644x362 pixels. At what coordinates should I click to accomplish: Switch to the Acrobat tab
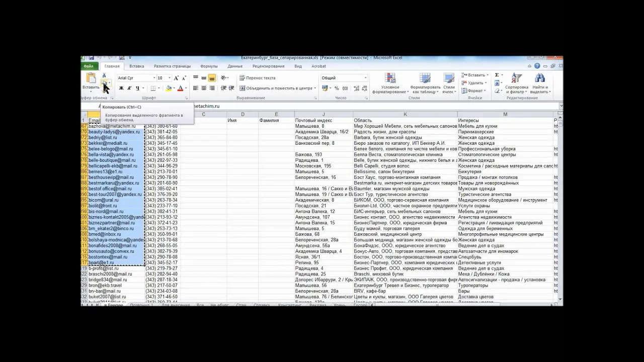[x=318, y=66]
